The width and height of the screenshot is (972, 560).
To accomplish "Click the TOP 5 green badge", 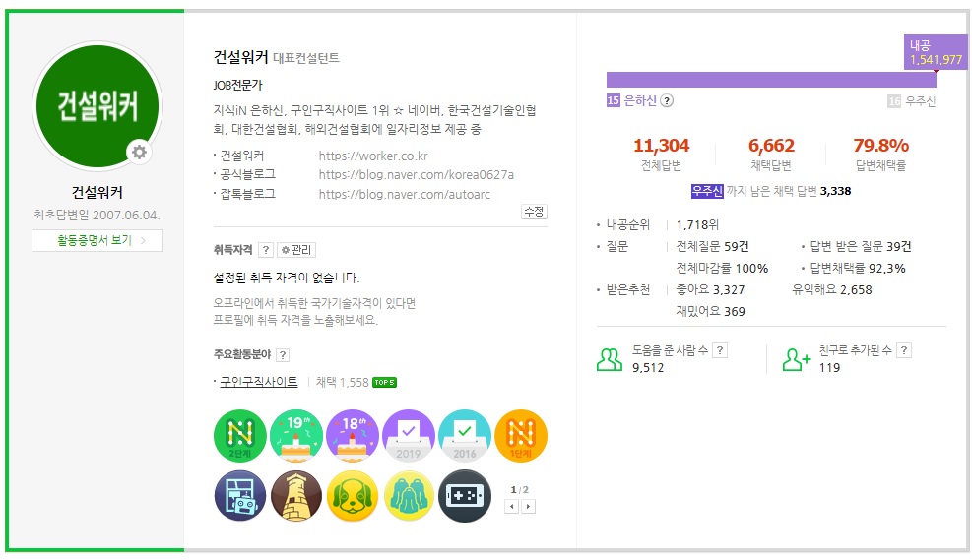I will (x=384, y=382).
